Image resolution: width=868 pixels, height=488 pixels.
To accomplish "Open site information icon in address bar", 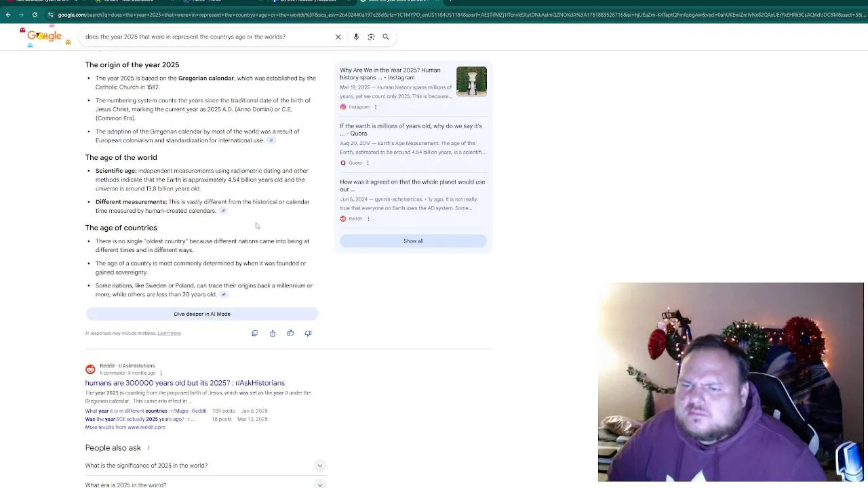I will [50, 15].
